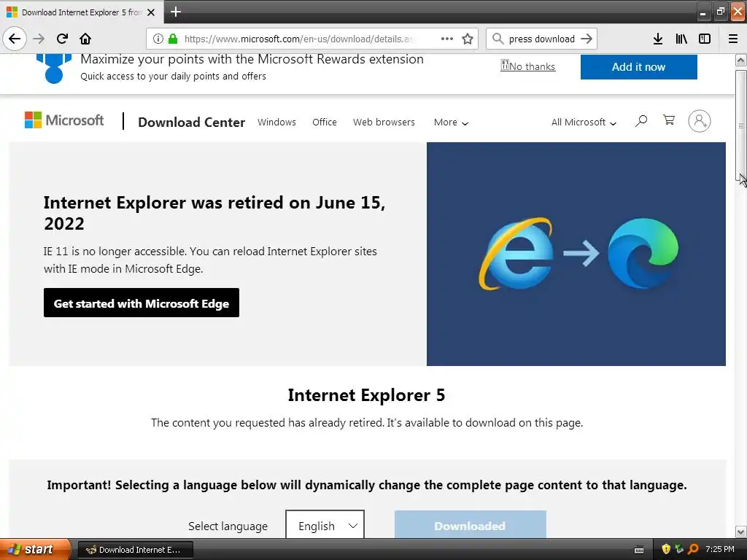Click the security shield tray icon

click(666, 549)
